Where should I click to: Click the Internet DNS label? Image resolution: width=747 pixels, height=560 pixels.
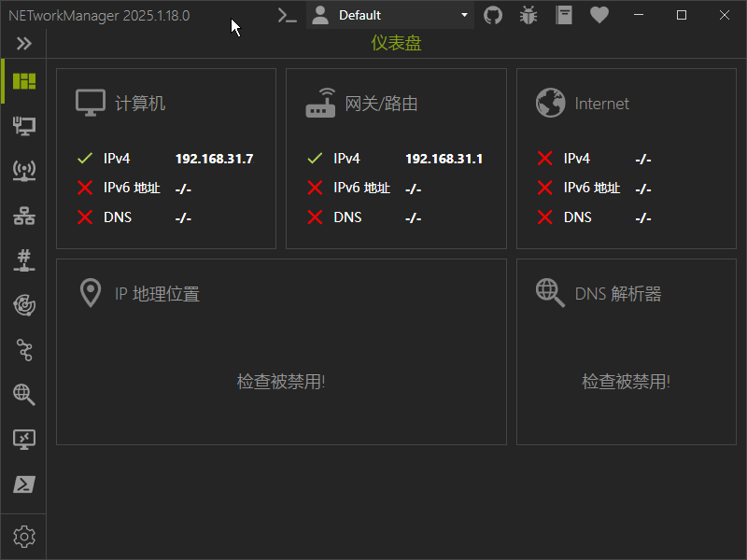(577, 217)
